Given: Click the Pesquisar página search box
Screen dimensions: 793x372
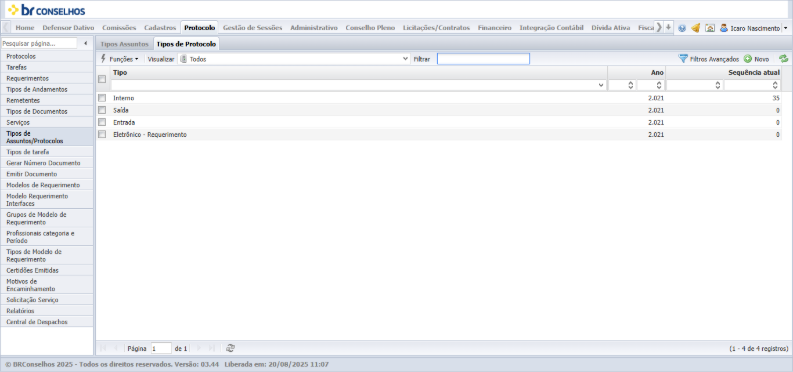Looking at the screenshot, I should tap(39, 43).
